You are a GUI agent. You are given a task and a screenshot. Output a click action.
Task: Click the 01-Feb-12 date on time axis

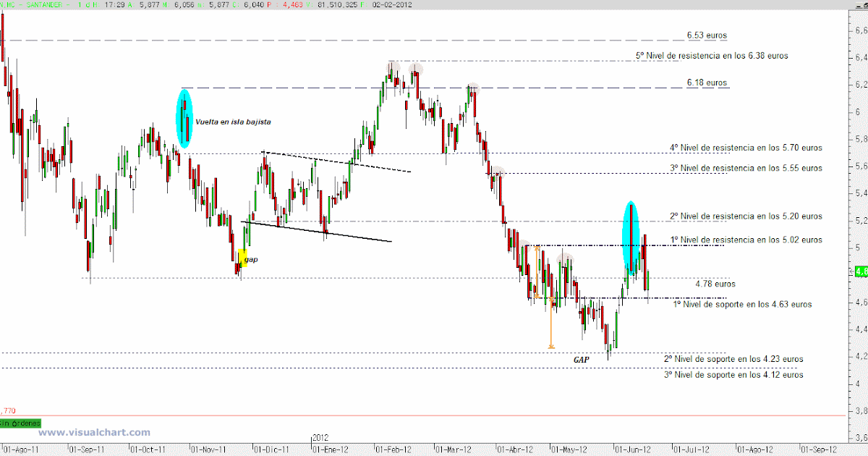392,449
